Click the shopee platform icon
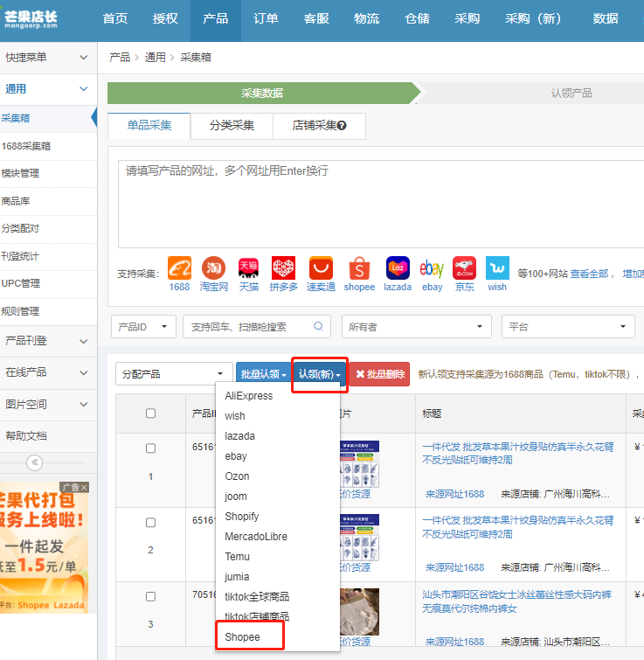644x660 pixels. pyautogui.click(x=359, y=268)
